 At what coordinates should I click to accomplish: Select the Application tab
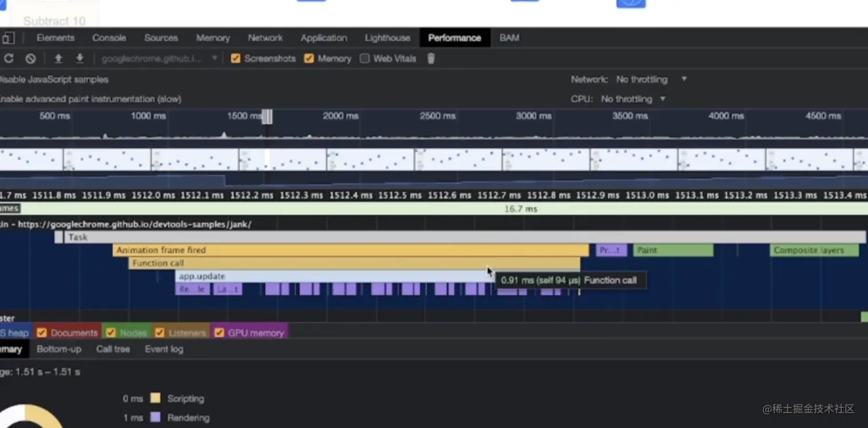click(x=324, y=38)
